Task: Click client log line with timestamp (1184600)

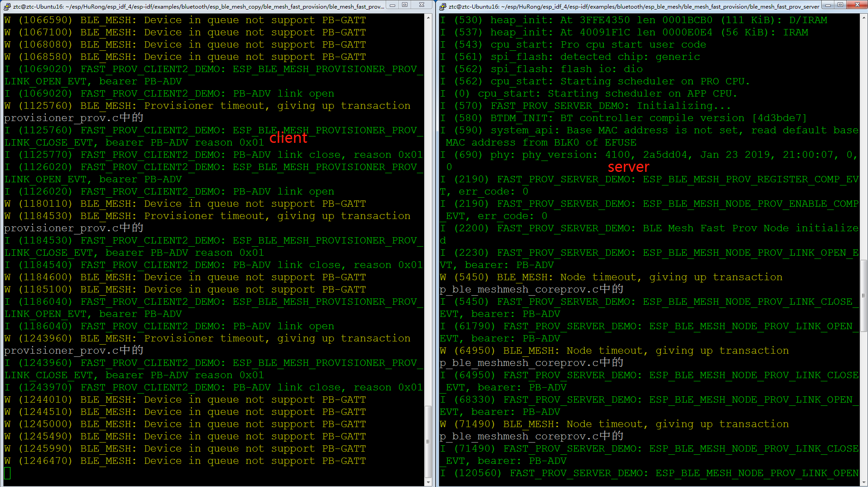Action: tap(185, 278)
